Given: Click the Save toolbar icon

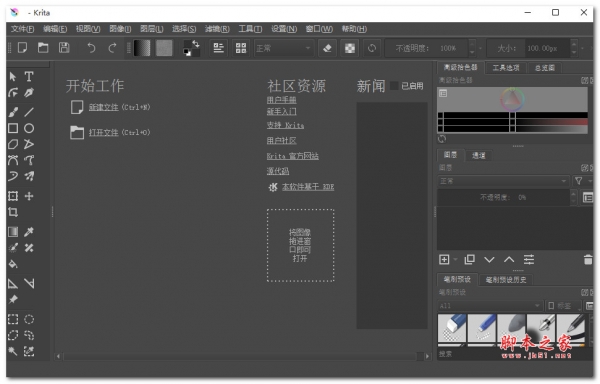Looking at the screenshot, I should pyautogui.click(x=64, y=48).
